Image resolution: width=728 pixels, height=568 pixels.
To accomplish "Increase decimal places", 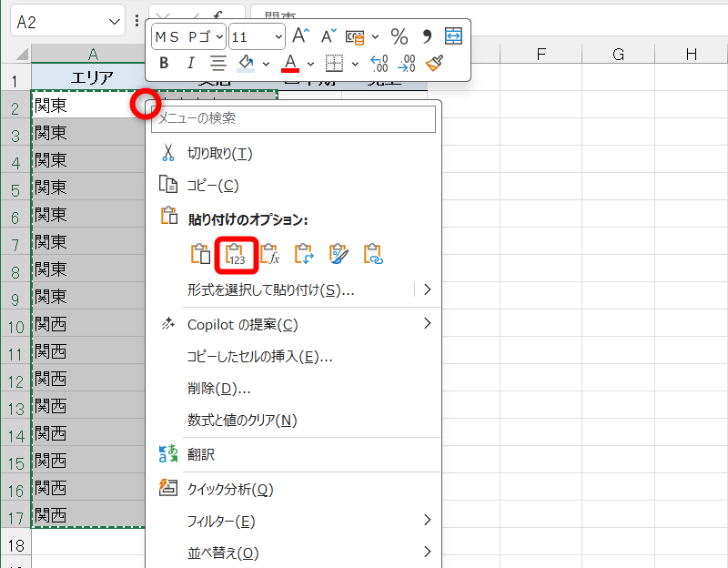I will [379, 63].
